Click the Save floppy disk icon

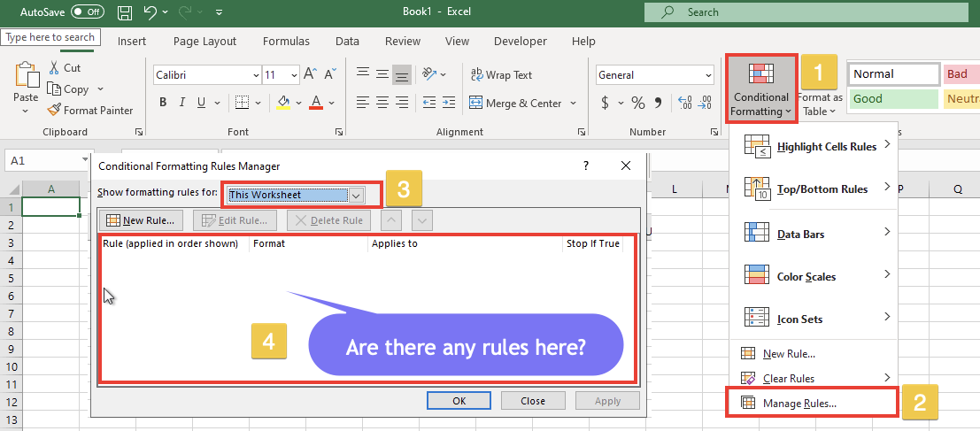(x=125, y=12)
